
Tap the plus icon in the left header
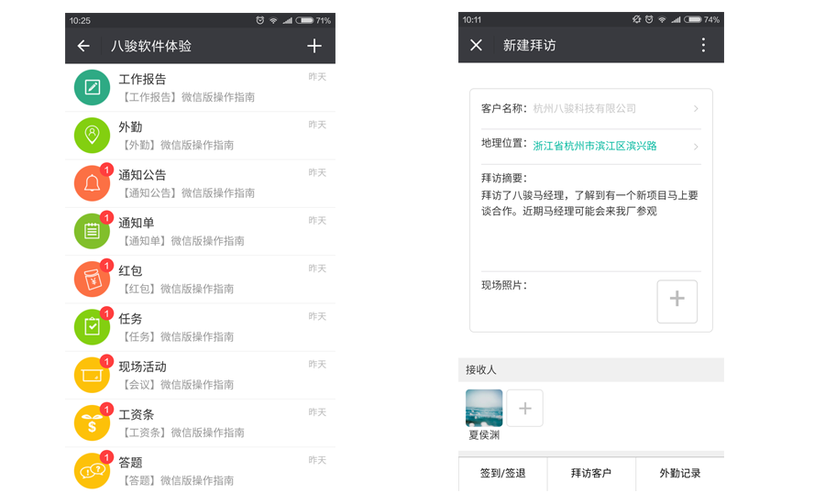coord(313,46)
